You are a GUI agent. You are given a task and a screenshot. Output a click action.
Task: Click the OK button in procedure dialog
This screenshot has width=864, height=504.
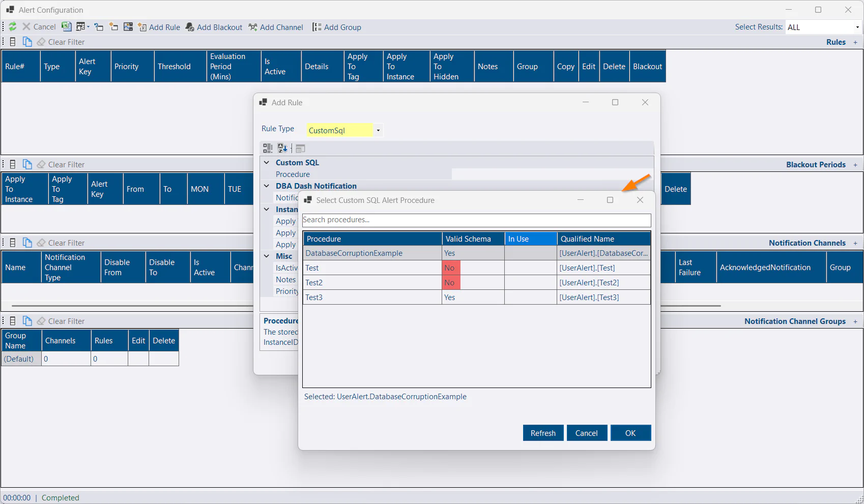pyautogui.click(x=631, y=433)
